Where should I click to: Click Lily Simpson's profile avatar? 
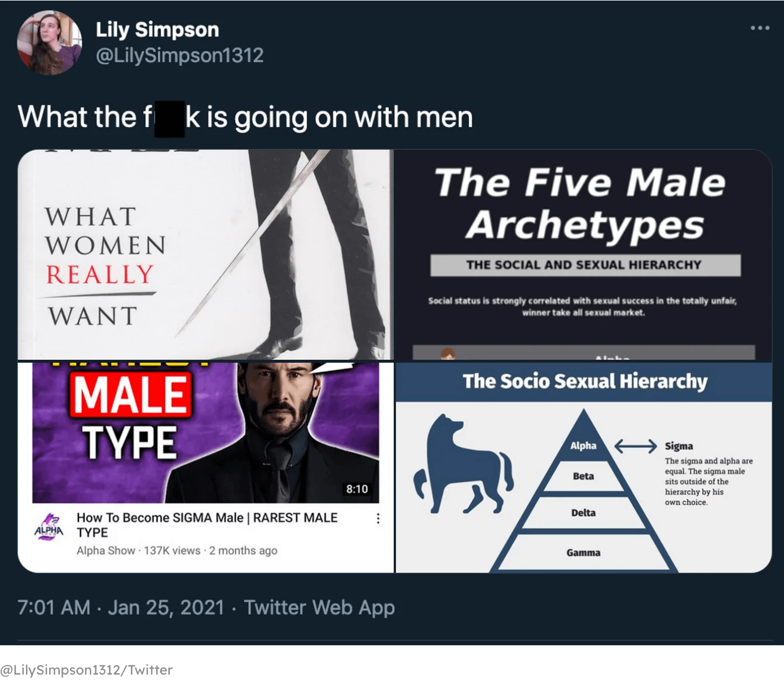50,42
